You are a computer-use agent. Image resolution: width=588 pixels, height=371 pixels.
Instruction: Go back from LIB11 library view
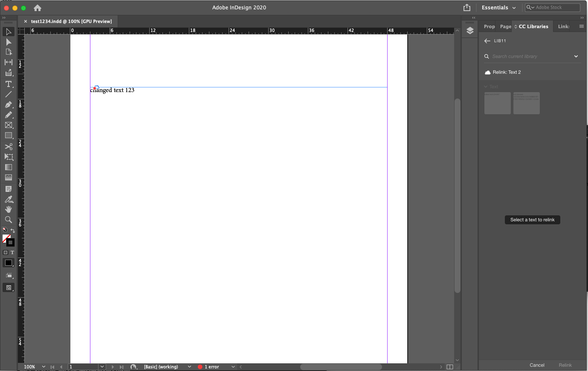pos(487,41)
